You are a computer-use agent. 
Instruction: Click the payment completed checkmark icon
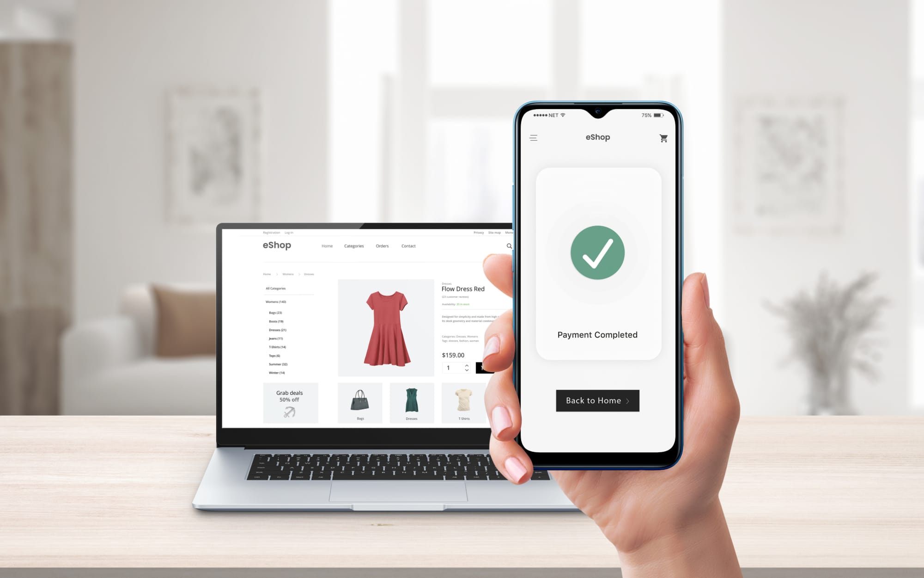click(598, 252)
